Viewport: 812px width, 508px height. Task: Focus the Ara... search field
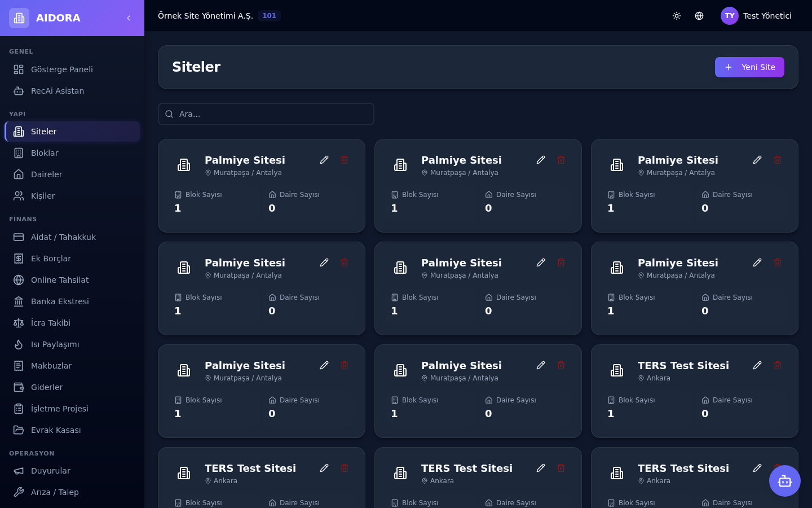[266, 114]
